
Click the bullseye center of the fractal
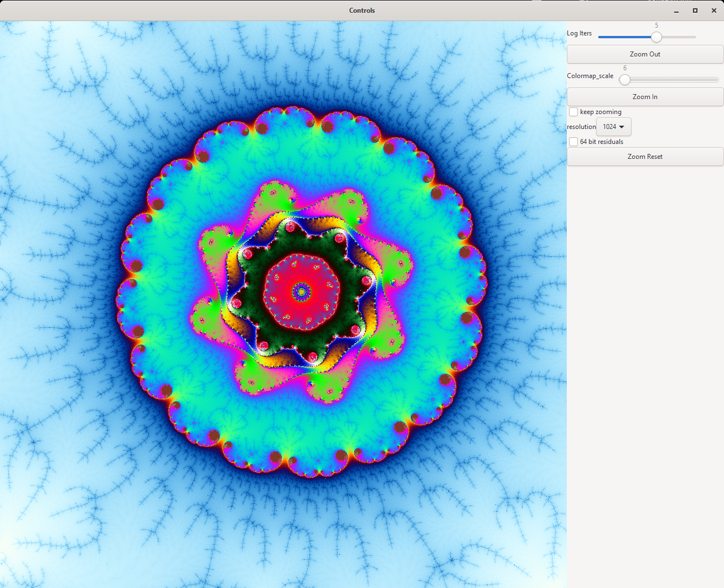click(x=302, y=291)
